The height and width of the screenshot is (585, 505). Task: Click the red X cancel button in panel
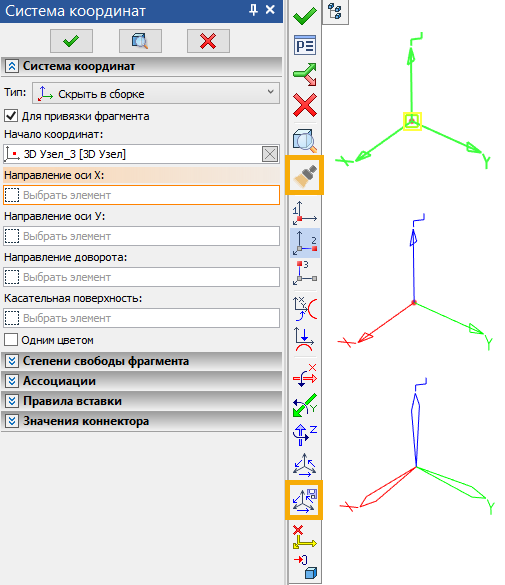tap(208, 41)
